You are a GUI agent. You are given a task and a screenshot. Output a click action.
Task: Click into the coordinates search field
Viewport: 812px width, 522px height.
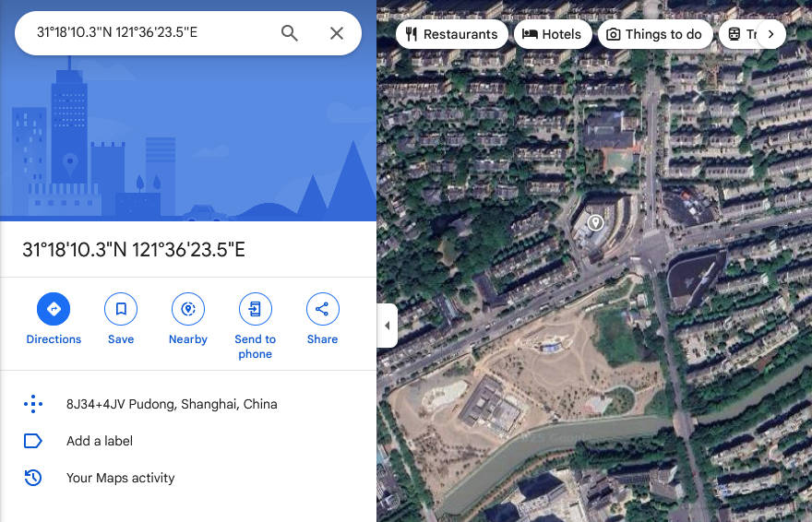coord(150,32)
